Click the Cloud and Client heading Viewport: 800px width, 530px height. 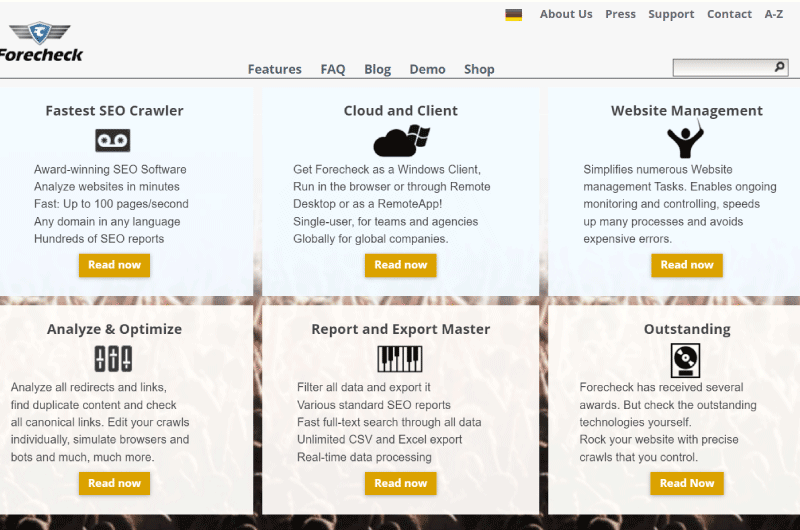click(401, 111)
